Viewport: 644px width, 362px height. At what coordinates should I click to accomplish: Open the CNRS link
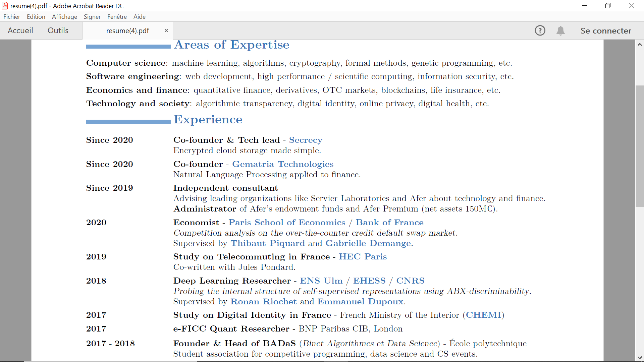[x=410, y=281]
